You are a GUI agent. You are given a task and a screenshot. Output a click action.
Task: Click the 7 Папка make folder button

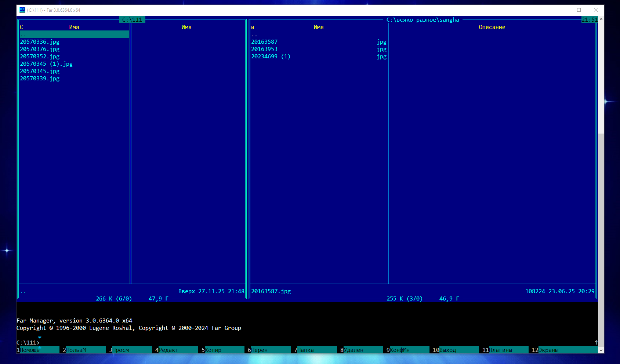tap(315, 350)
